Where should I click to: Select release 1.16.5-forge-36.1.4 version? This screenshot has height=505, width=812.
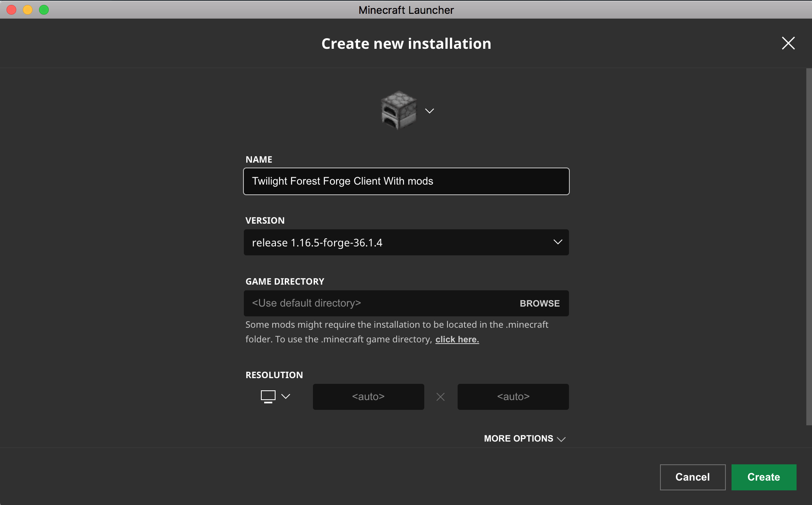tap(406, 243)
